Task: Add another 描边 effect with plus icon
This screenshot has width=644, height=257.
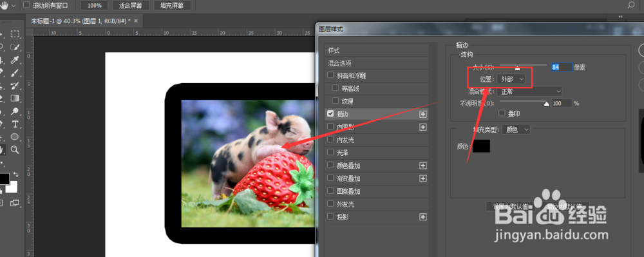Action: [x=422, y=114]
